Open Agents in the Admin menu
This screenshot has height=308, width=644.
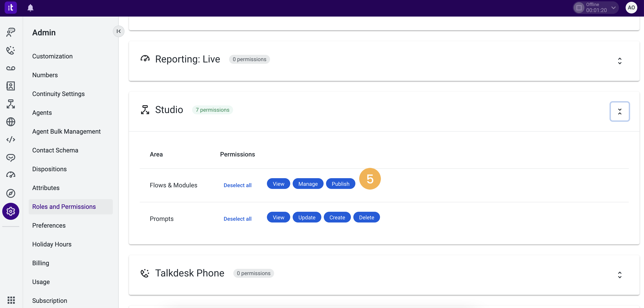tap(42, 113)
